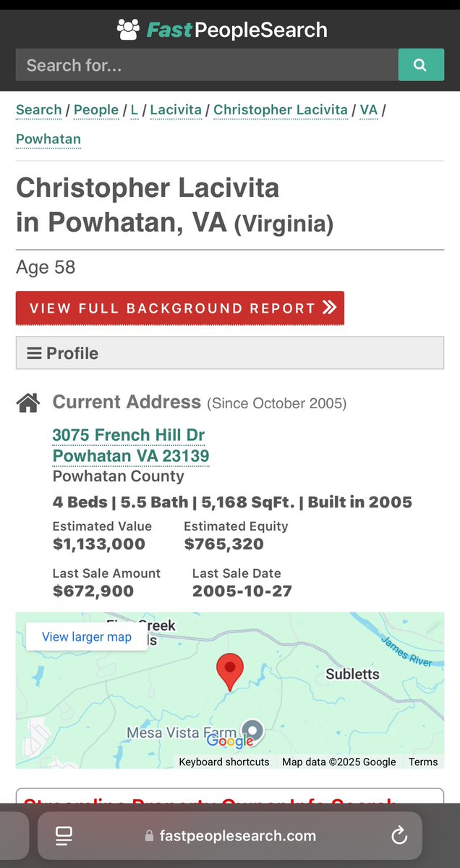Click the FastPeopleSearch logo icon
The image size is (460, 868).
pyautogui.click(x=128, y=30)
